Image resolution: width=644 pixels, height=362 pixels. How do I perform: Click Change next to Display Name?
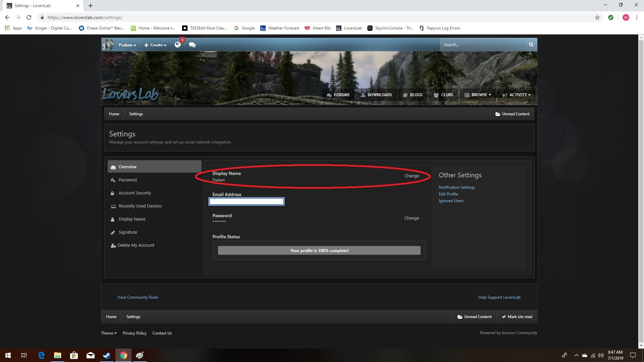tap(412, 176)
